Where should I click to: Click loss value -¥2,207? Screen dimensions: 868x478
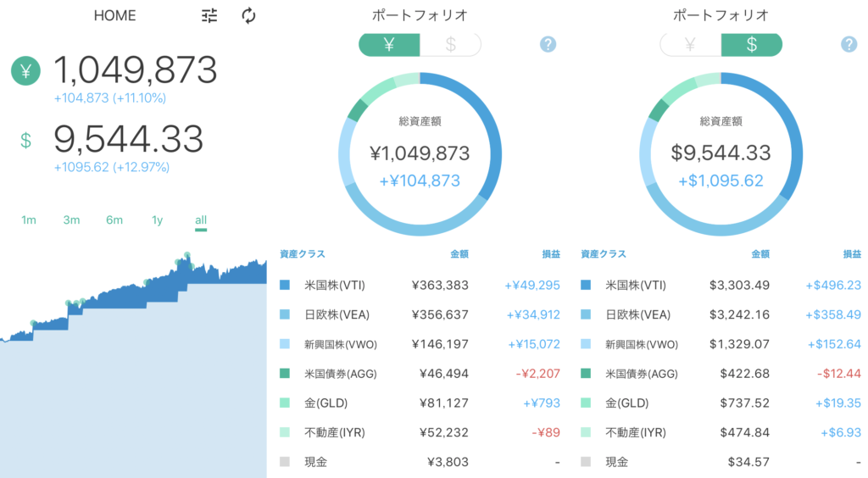click(x=537, y=374)
